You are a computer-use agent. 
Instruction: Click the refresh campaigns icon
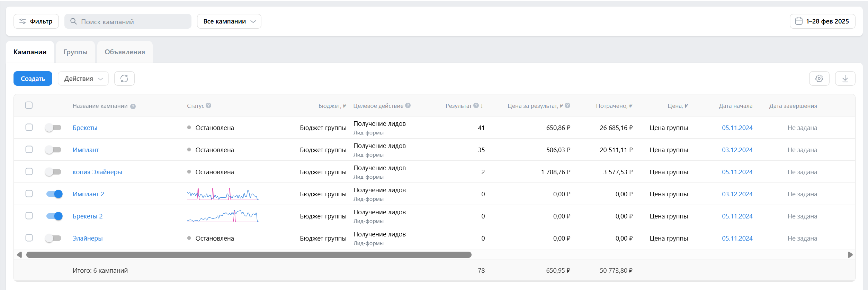(x=124, y=78)
